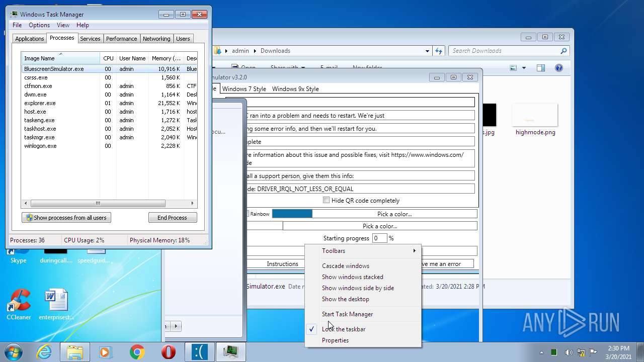
Task: Toggle the Rainbow checkbox
Action: [248, 214]
